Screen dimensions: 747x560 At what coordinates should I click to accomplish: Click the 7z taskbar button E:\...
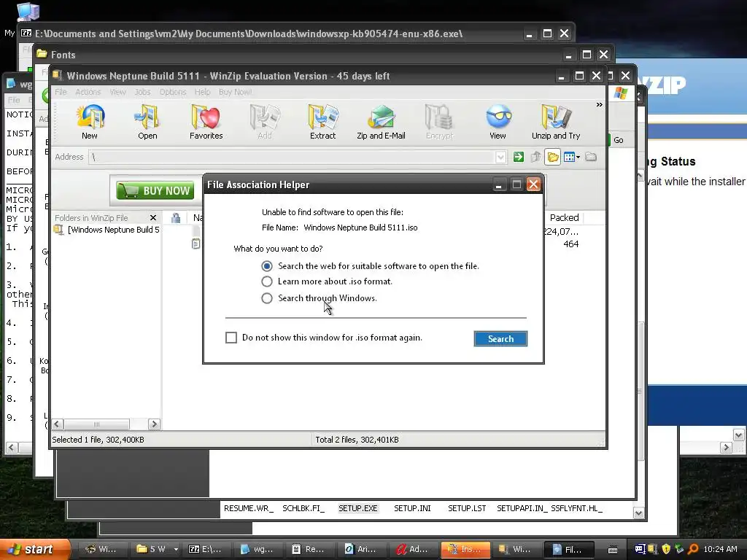pos(205,549)
